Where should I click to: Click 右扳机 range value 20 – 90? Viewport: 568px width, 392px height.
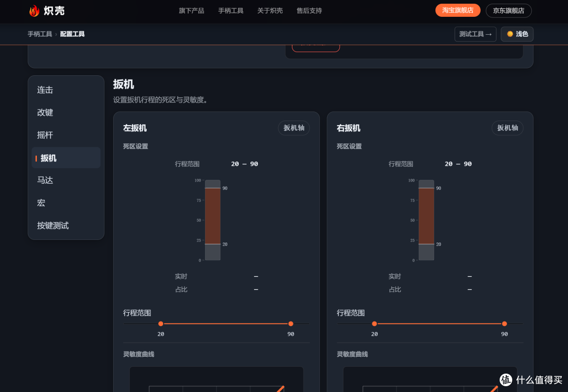tap(458, 164)
